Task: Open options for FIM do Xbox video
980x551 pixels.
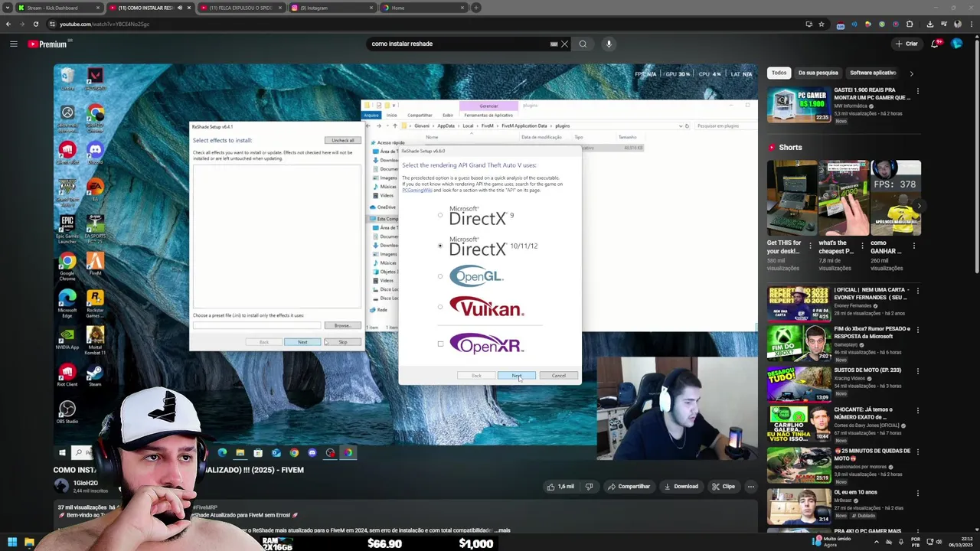Action: point(917,330)
